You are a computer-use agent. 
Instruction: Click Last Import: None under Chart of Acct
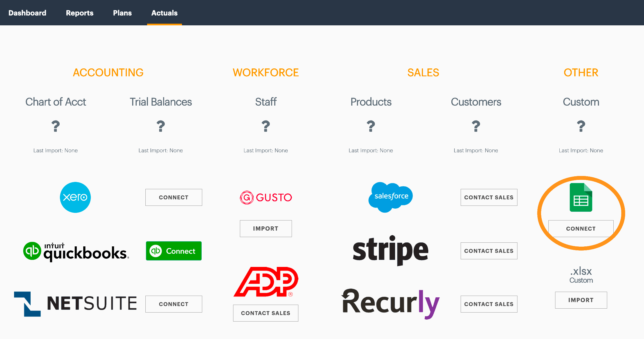56,151
